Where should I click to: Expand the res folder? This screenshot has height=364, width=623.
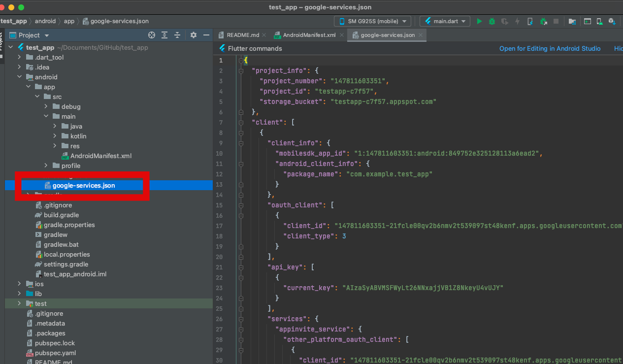pos(55,146)
